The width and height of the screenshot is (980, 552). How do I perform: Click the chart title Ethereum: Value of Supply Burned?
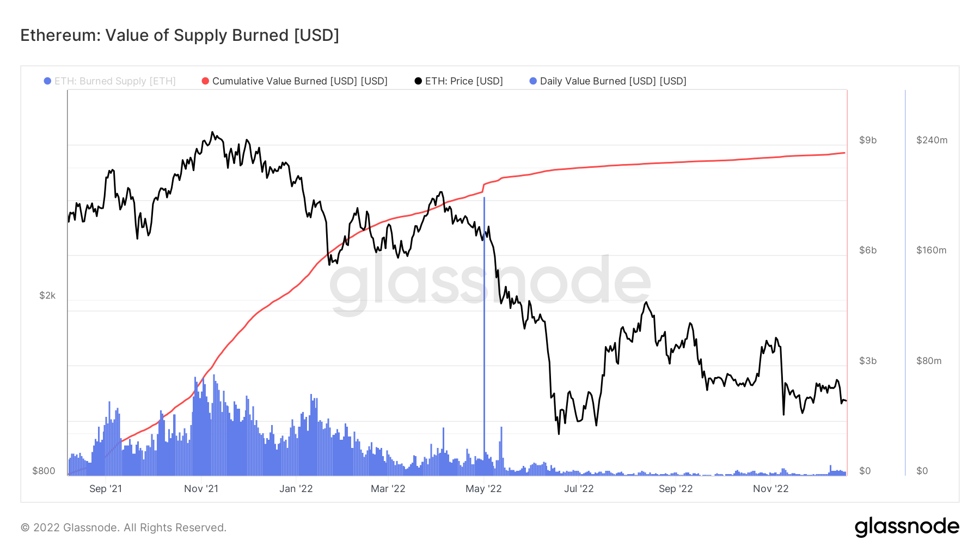(x=180, y=35)
